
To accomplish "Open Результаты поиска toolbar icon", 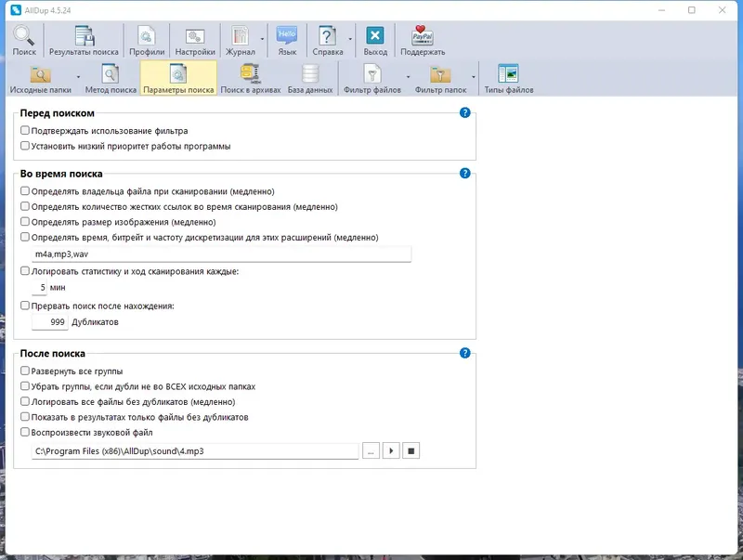I will click(x=84, y=41).
